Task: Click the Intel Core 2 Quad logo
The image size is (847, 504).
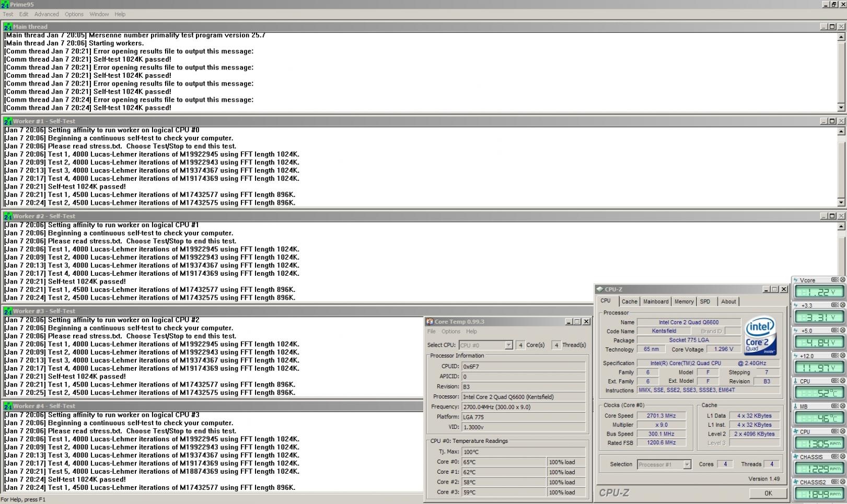Action: coord(760,336)
